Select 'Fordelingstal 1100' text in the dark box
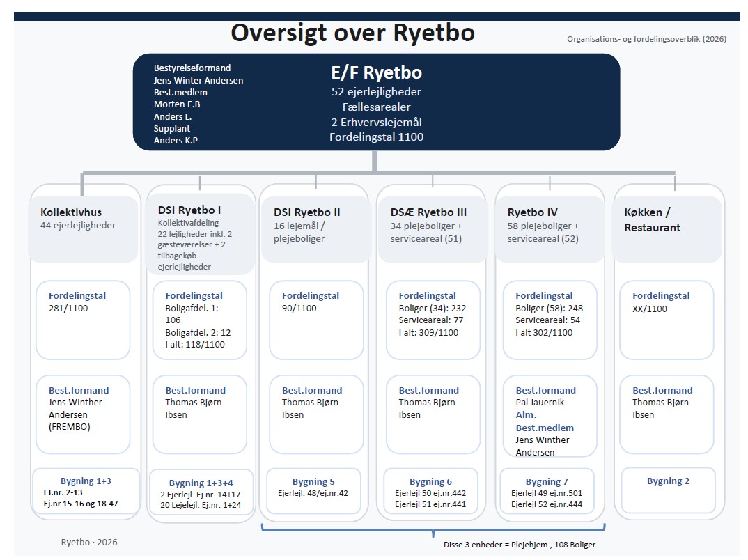This screenshot has width=748, height=560. click(x=376, y=137)
